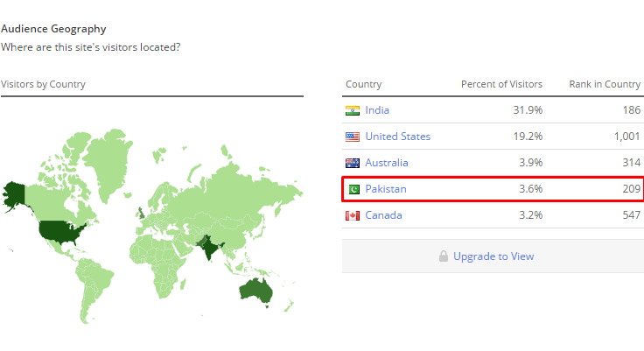Image resolution: width=644 pixels, height=351 pixels.
Task: Select Australia on the world map
Action: (256, 291)
